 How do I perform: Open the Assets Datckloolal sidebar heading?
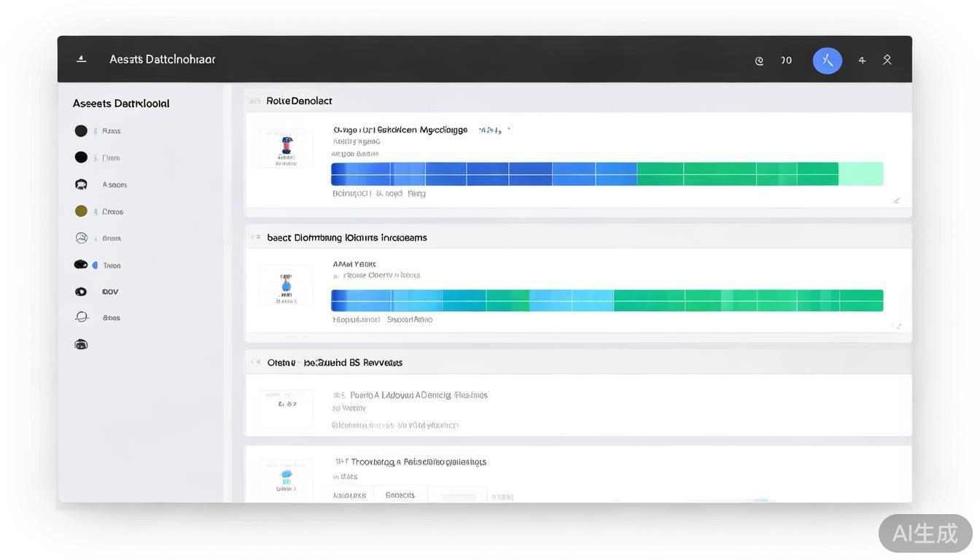tap(121, 104)
